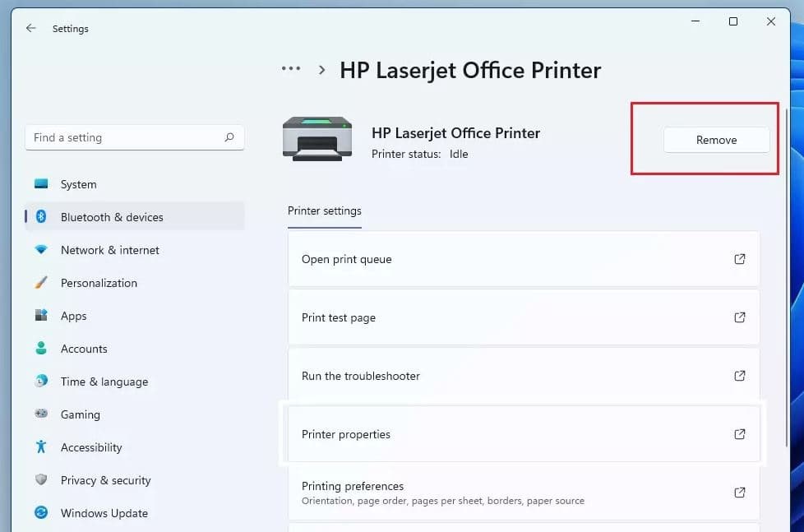Click the System monitor icon in sidebar
This screenshot has width=804, height=532.
[41, 184]
